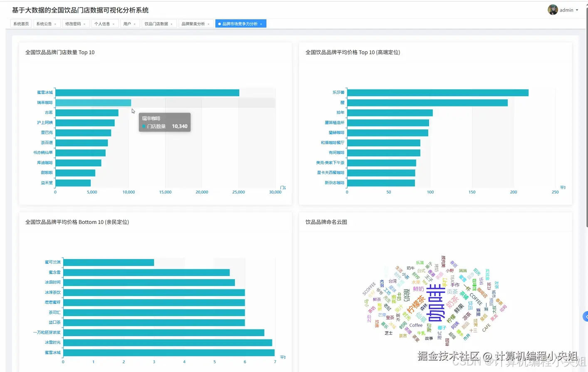
Task: Select the 品牌市场竞争力分析 tab
Action: click(240, 24)
